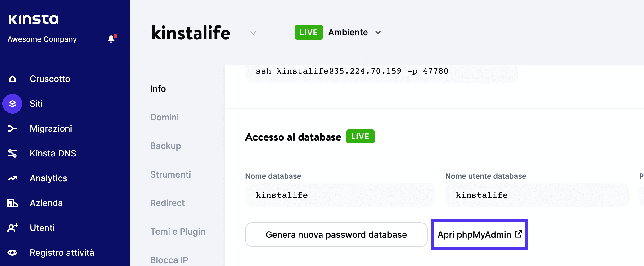644x266 pixels.
Task: Click the Nome utente database field
Action: coord(537,195)
